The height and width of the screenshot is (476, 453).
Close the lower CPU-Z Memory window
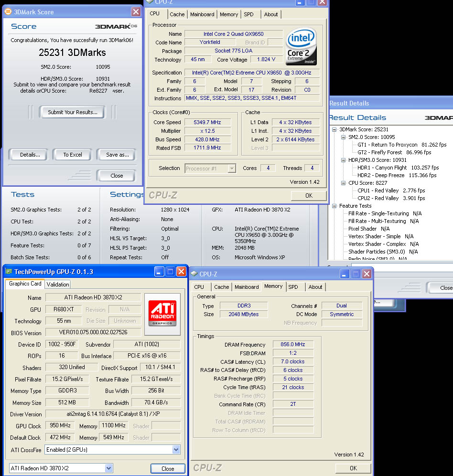(x=367, y=274)
